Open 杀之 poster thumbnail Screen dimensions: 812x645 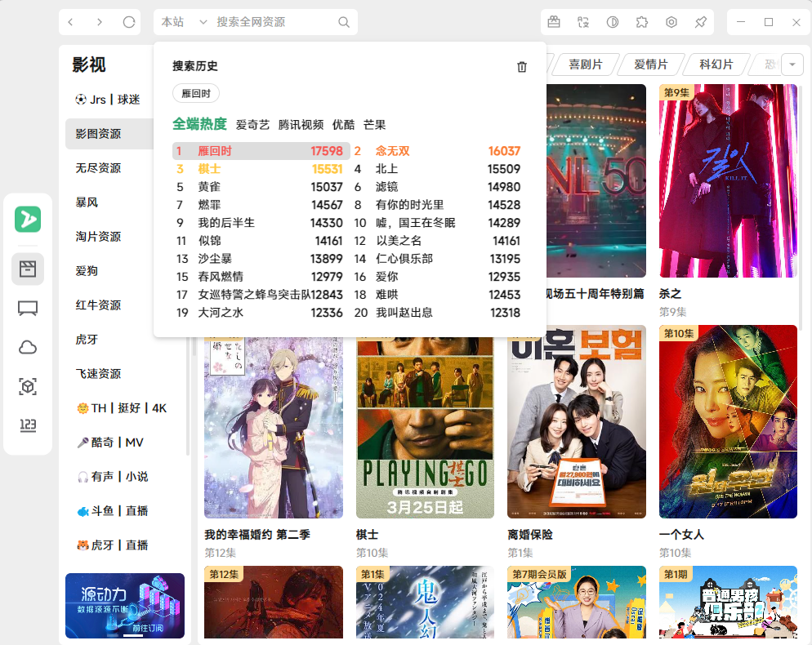728,180
